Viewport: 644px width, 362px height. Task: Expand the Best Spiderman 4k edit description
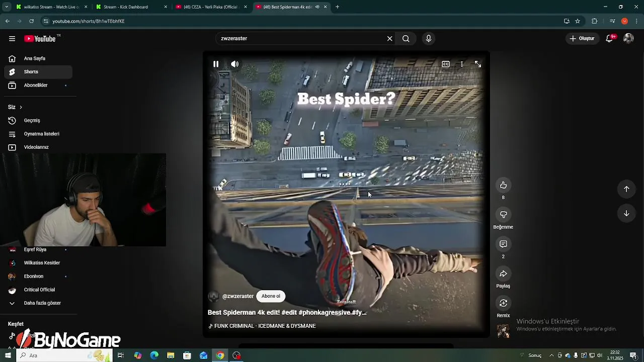click(287, 313)
